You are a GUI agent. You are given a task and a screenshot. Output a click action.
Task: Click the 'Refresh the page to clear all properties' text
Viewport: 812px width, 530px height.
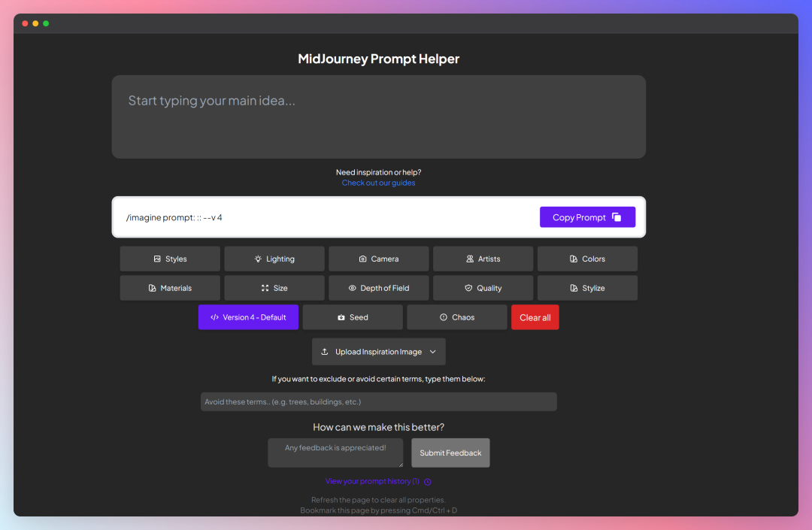pos(378,500)
